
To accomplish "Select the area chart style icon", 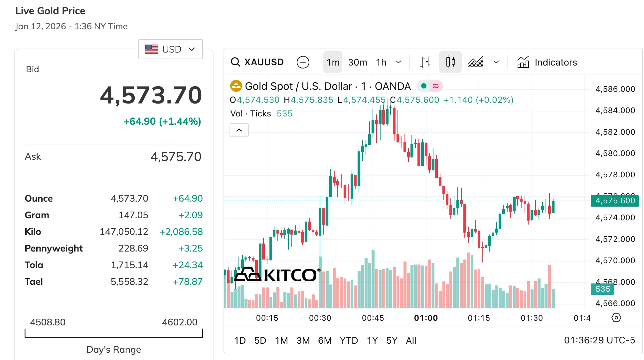I will 475,62.
